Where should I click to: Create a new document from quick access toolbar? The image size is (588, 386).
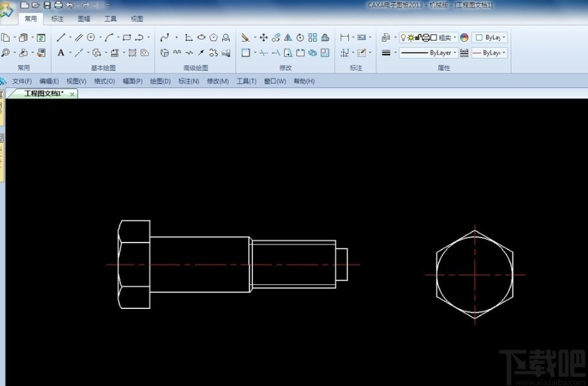pyautogui.click(x=25, y=5)
